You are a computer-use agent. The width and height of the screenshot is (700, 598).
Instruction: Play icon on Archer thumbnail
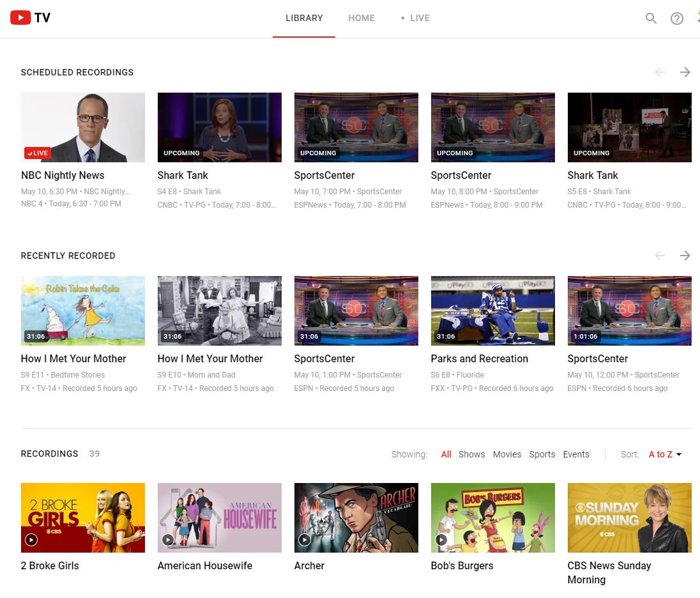coord(305,539)
